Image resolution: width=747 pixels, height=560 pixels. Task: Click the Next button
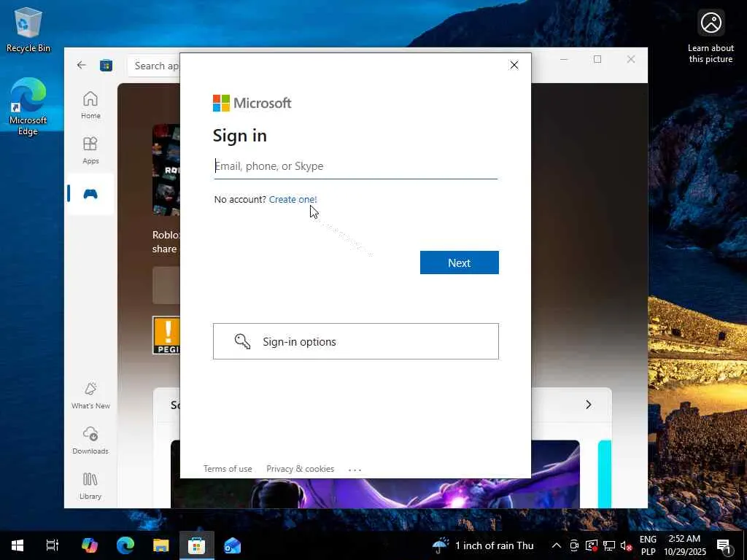[460, 262]
